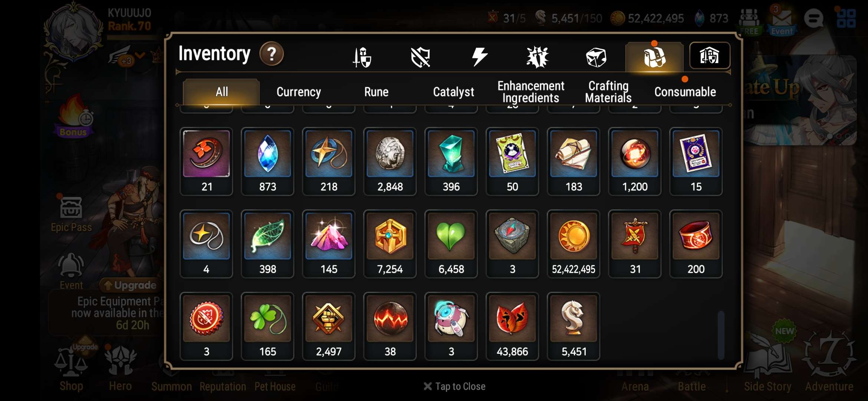Tap to Close the inventory window
868x401 pixels.
click(454, 387)
